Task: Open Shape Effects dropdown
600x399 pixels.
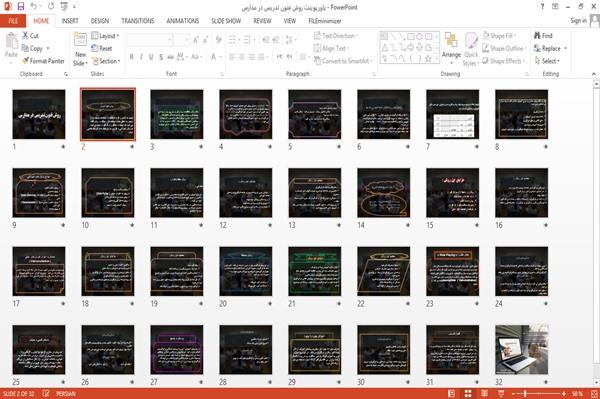Action: click(504, 61)
